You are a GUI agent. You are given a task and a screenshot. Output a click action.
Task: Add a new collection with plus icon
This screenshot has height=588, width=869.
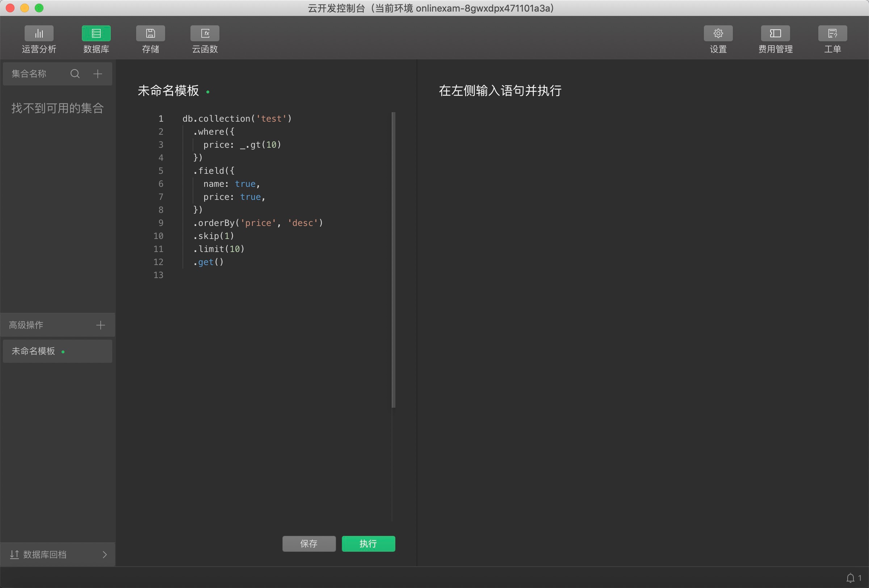[98, 74]
